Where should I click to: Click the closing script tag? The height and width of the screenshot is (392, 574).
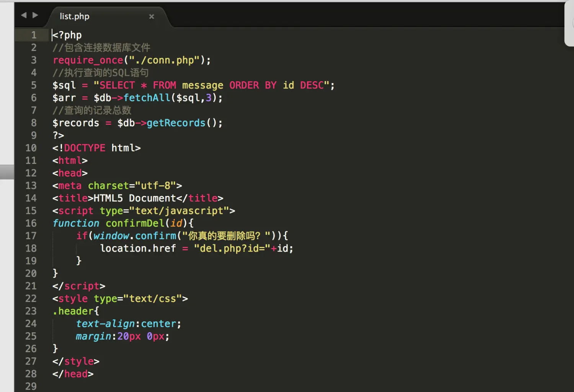(x=79, y=286)
